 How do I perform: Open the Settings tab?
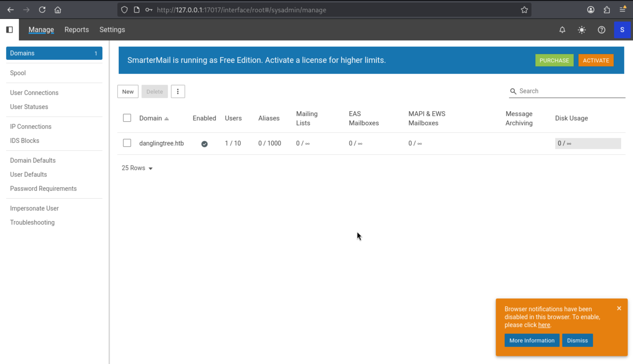coord(112,29)
